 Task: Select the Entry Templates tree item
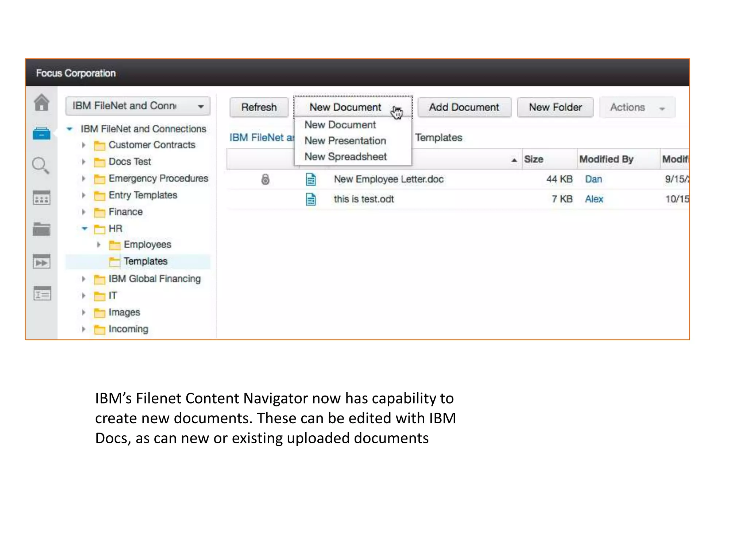(x=143, y=195)
